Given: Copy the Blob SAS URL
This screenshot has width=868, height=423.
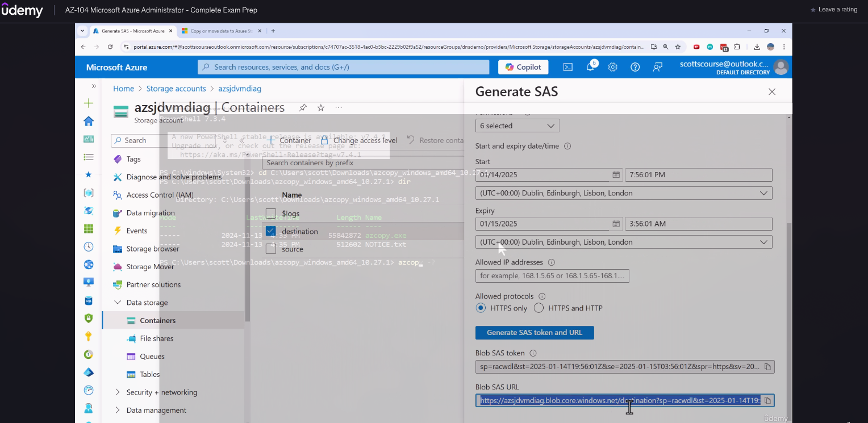Looking at the screenshot, I should pyautogui.click(x=767, y=400).
